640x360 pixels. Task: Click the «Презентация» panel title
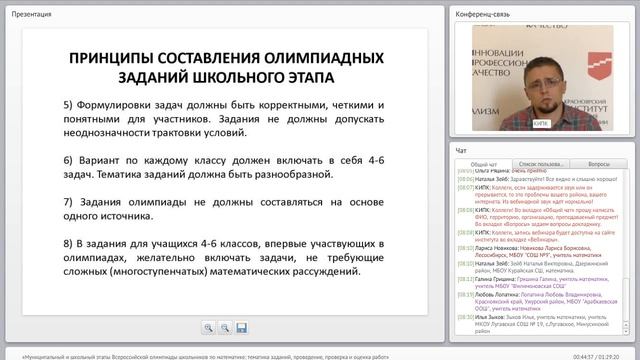click(31, 14)
